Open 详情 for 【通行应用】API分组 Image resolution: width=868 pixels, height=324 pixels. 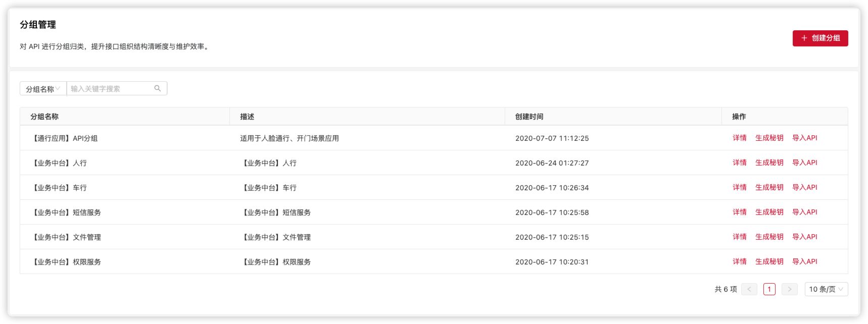(739, 138)
